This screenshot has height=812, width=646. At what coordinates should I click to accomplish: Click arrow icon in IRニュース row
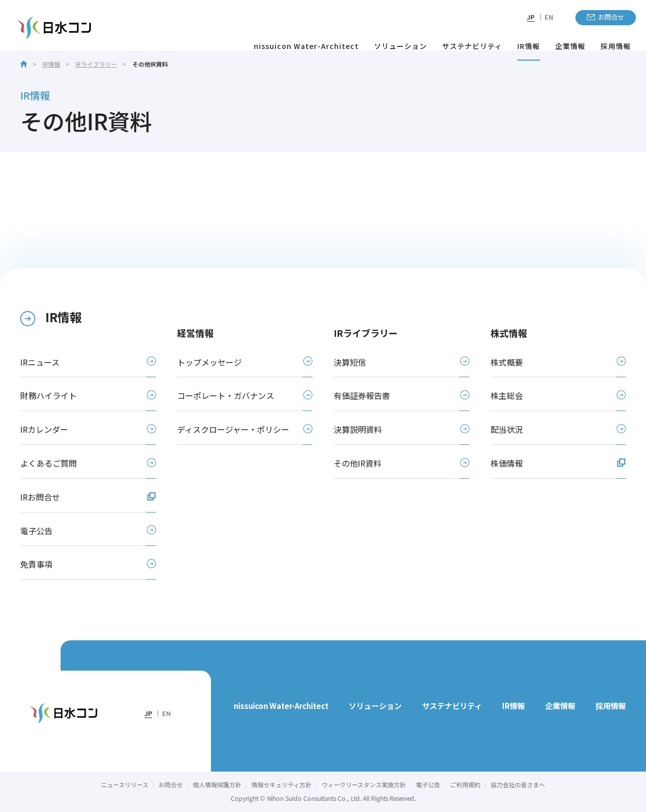coord(151,361)
